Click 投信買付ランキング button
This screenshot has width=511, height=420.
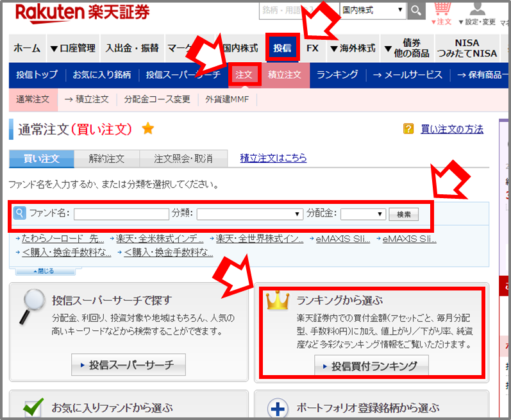371,365
